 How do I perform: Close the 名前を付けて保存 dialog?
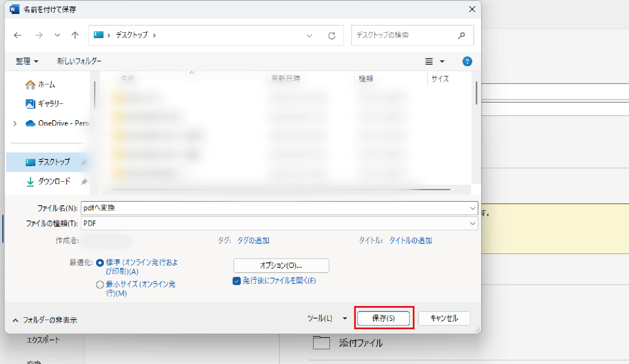(x=472, y=9)
